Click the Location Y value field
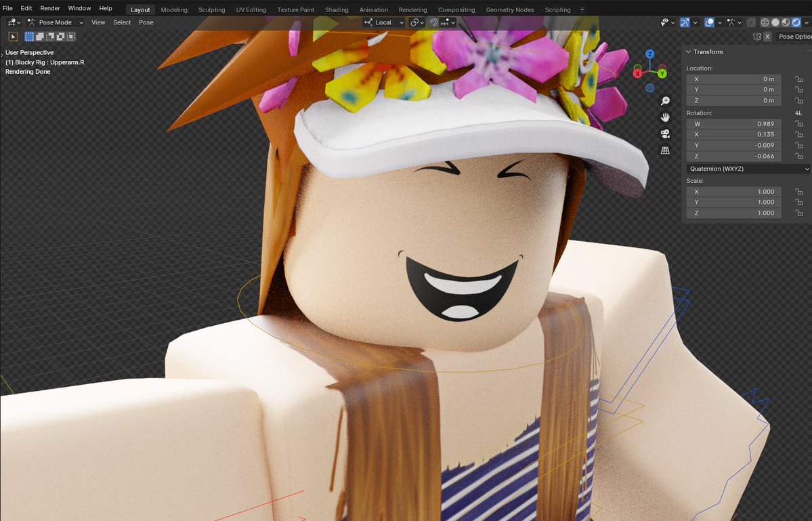This screenshot has width=812, height=521. [733, 89]
